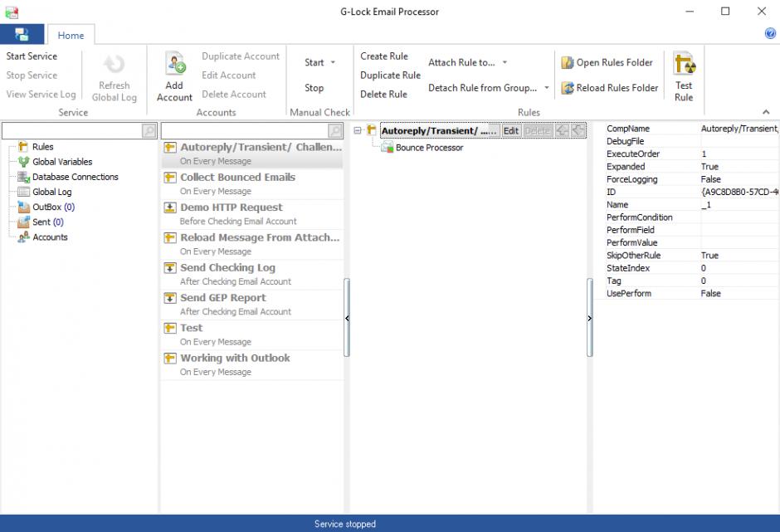Image resolution: width=780 pixels, height=532 pixels.
Task: Open the help icon
Action: (x=769, y=33)
